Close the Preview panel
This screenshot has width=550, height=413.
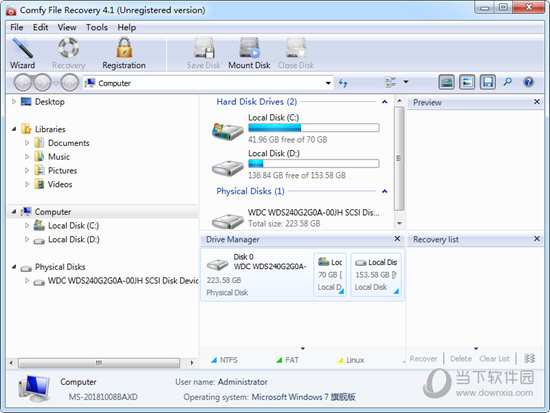(x=537, y=102)
